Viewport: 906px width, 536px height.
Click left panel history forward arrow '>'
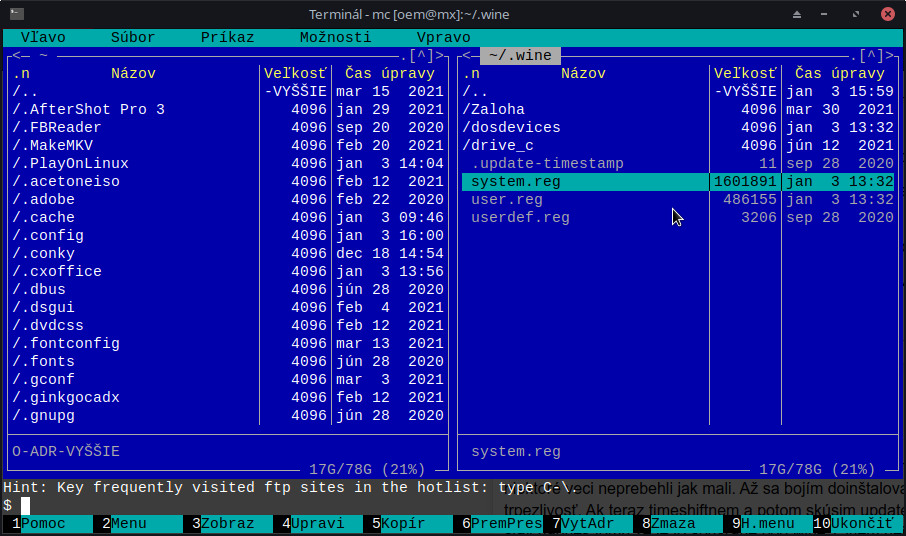(439, 55)
